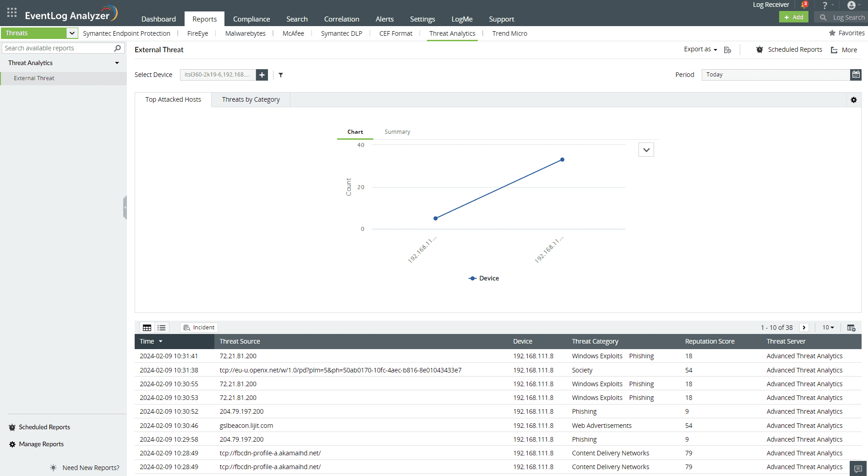Switch to table grid view icon

click(x=147, y=328)
